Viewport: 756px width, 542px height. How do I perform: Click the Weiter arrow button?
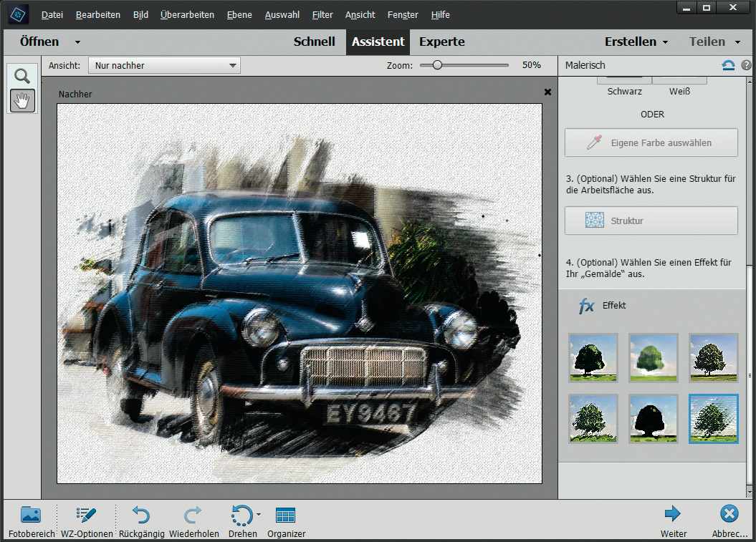coord(673,513)
